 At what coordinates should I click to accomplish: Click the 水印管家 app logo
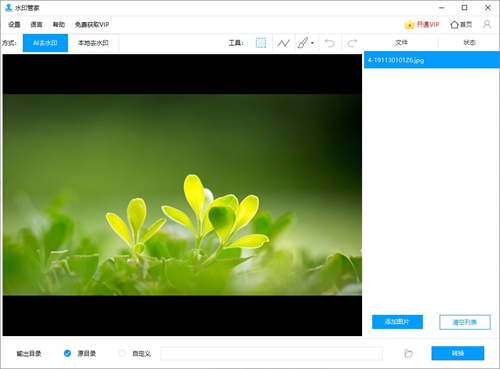click(x=9, y=8)
